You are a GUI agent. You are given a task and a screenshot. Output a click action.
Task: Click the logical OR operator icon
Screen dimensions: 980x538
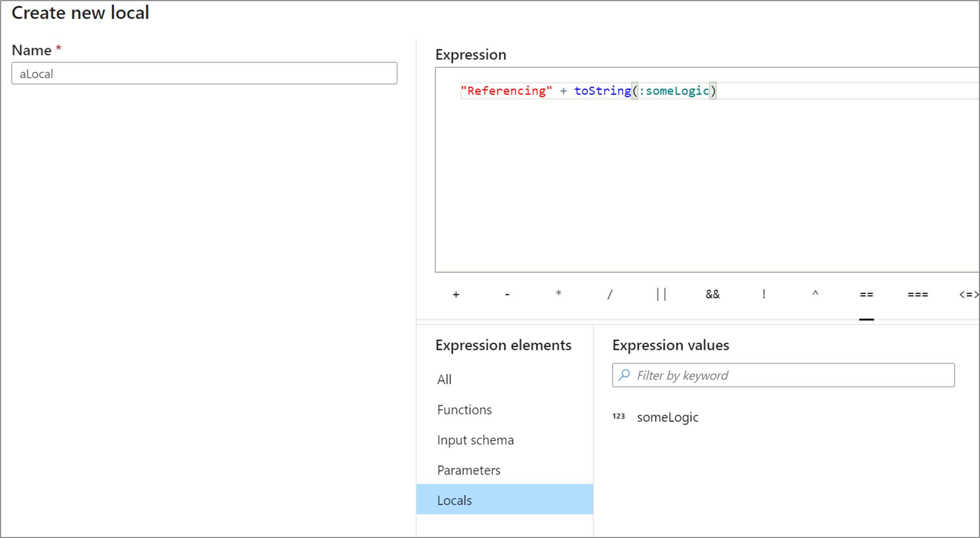pos(660,294)
